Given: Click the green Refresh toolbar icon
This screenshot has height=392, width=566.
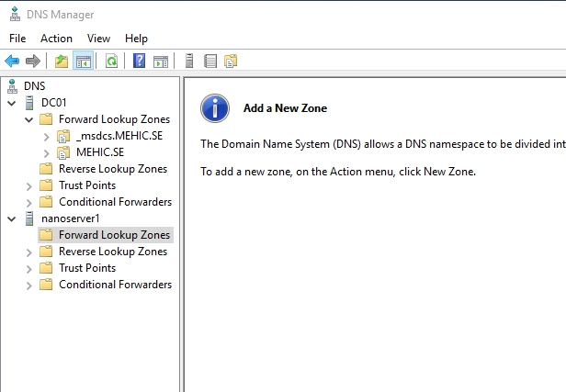Looking at the screenshot, I should (111, 62).
